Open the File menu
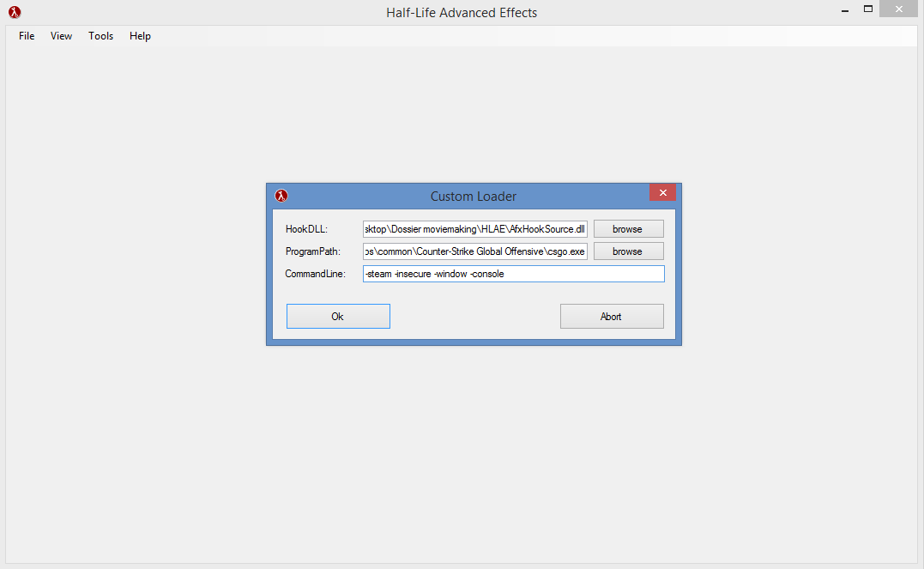Viewport: 924px width, 569px height. click(x=27, y=36)
